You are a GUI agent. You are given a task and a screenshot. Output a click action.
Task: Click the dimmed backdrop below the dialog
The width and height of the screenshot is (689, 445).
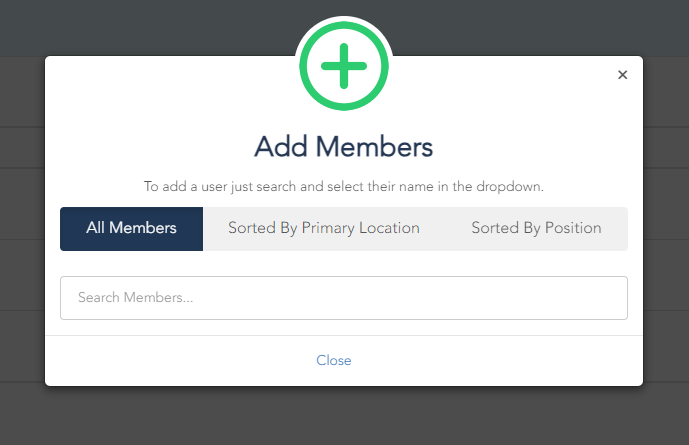point(344,416)
